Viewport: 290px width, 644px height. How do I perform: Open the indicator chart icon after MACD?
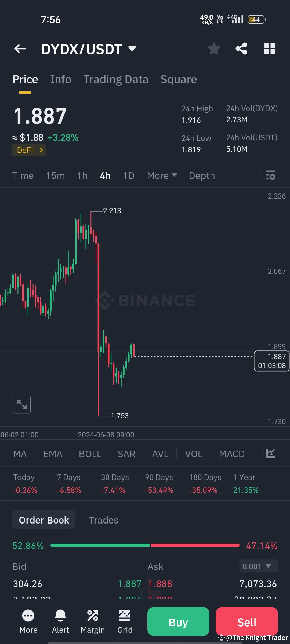point(271,453)
